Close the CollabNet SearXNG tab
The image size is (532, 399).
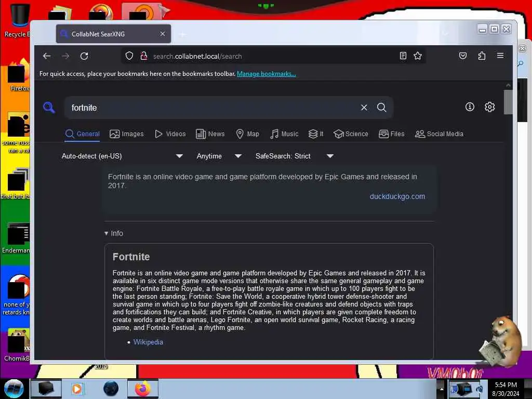coord(163,34)
